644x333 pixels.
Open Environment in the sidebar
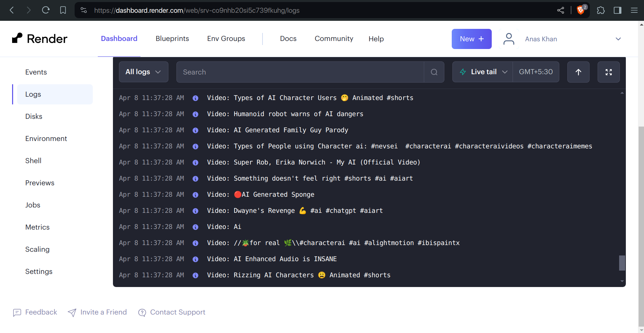point(46,139)
